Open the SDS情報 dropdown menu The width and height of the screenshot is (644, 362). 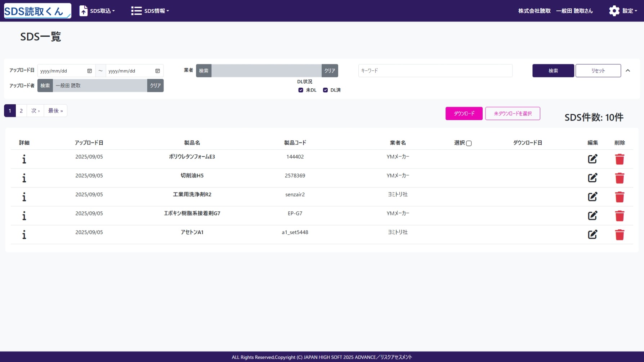[x=150, y=11]
